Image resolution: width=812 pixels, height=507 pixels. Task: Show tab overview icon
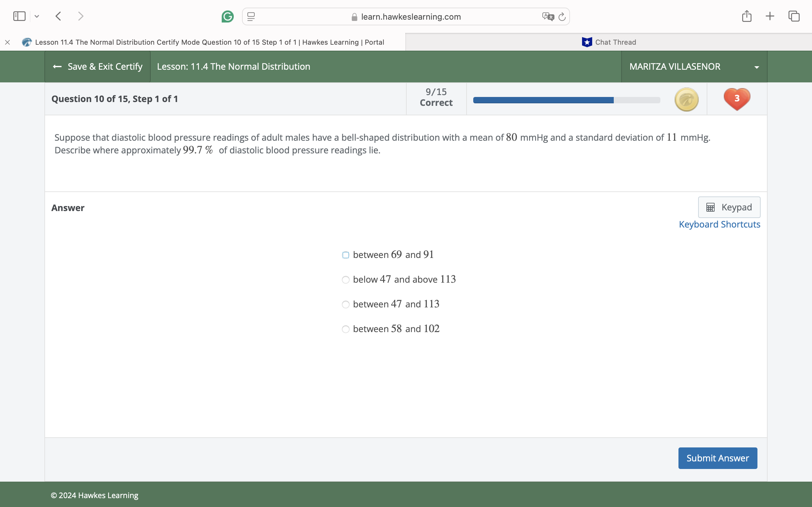(794, 16)
